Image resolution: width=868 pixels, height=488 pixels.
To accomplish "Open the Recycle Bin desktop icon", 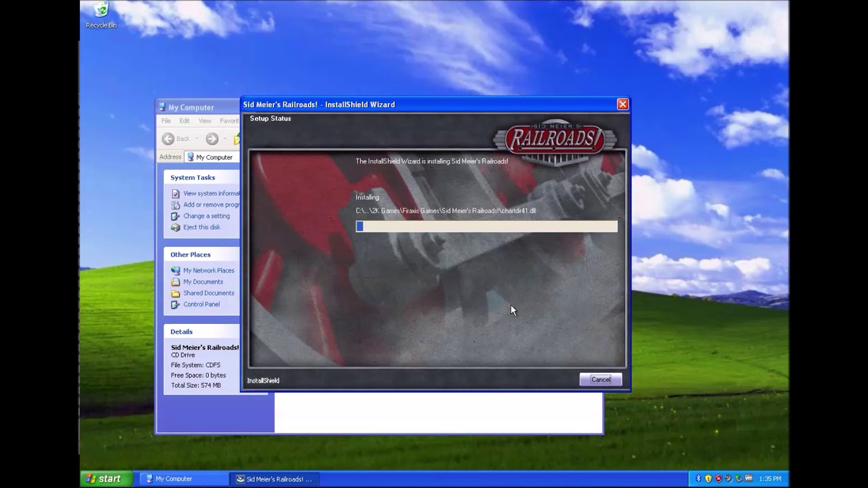I will click(101, 15).
